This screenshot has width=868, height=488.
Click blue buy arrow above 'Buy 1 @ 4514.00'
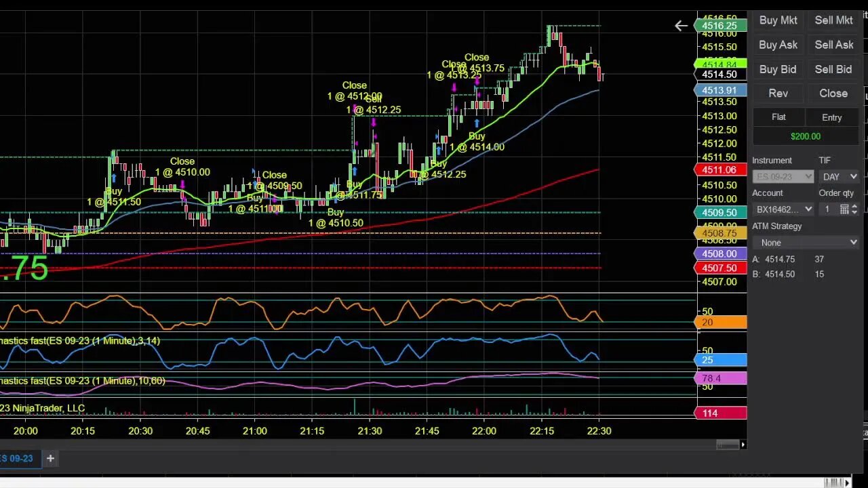coord(477,123)
